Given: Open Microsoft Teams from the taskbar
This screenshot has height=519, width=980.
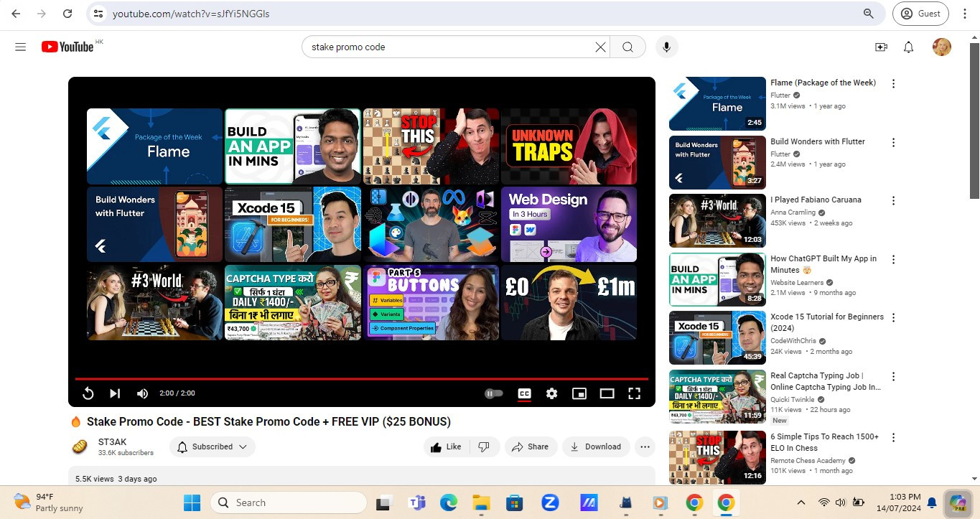Looking at the screenshot, I should coord(417,502).
